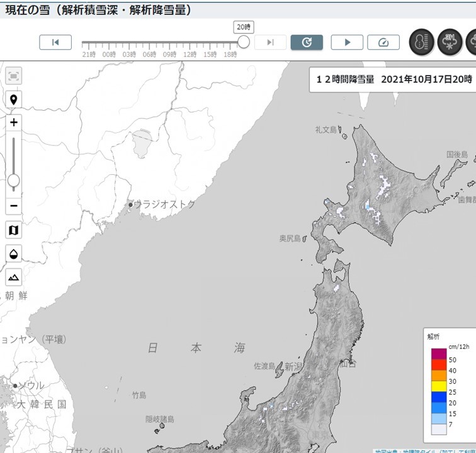Click the red 50 cm legend swatch
The image size is (476, 453).
(439, 359)
